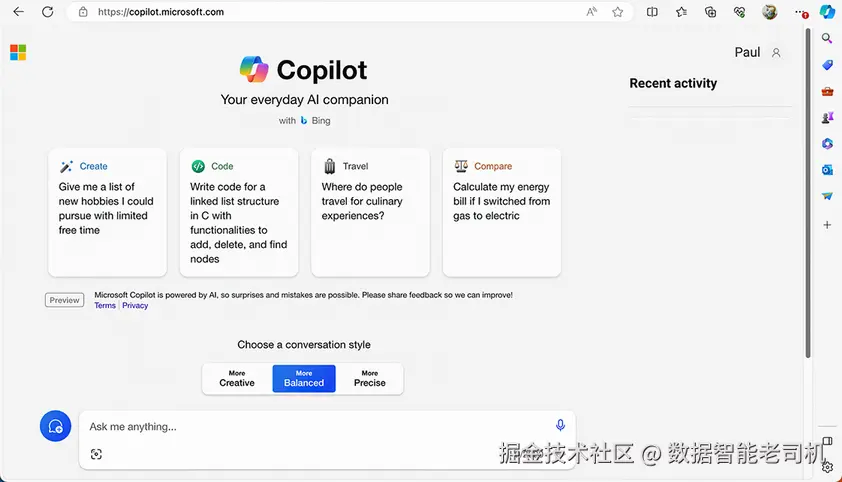Open sidebar settings gear icon
The width and height of the screenshot is (842, 482).
(828, 467)
